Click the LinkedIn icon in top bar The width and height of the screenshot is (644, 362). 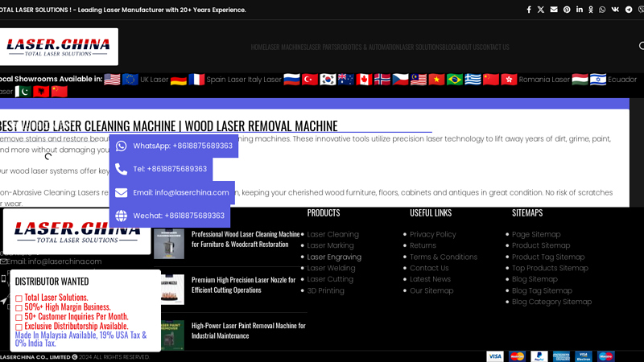(579, 10)
